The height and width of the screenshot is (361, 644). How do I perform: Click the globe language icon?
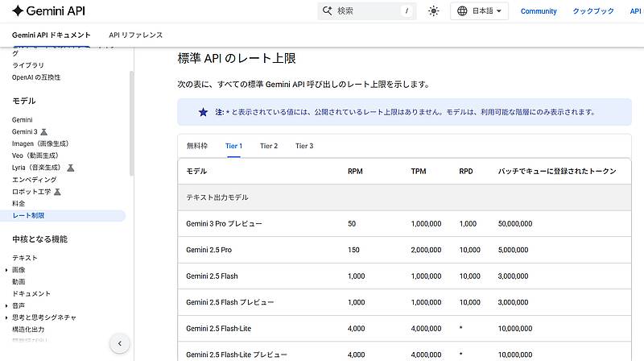[x=462, y=11]
